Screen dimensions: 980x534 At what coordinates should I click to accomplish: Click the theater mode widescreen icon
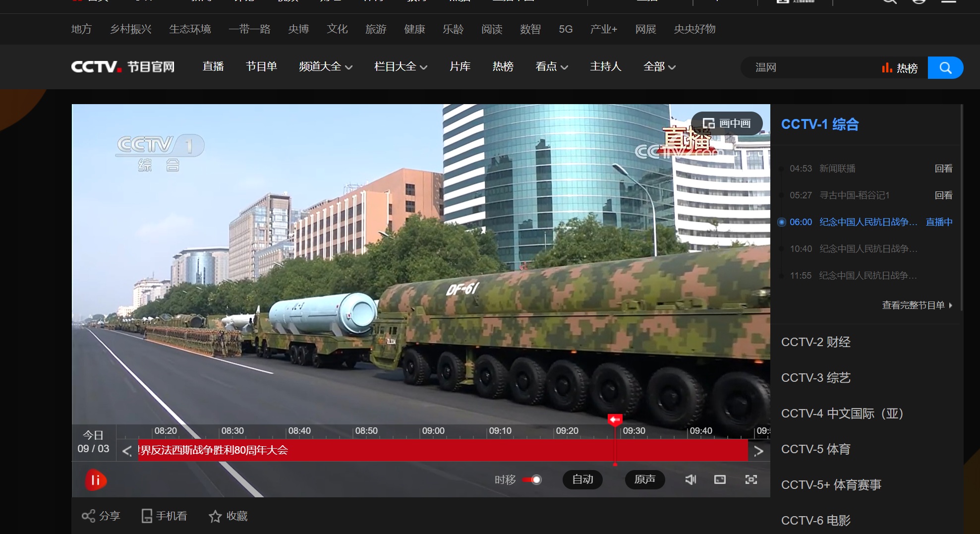[x=720, y=479]
